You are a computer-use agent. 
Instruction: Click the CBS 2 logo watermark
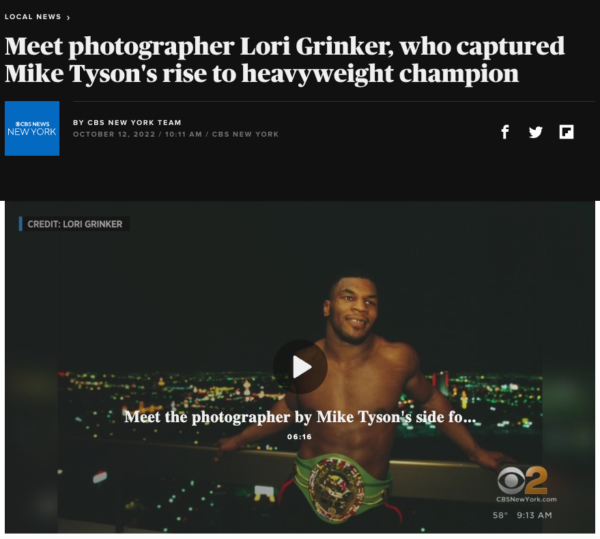coord(523,480)
